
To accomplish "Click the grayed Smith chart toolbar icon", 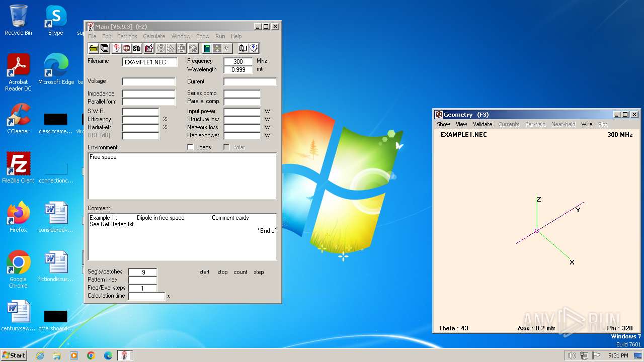I will coord(181,48).
